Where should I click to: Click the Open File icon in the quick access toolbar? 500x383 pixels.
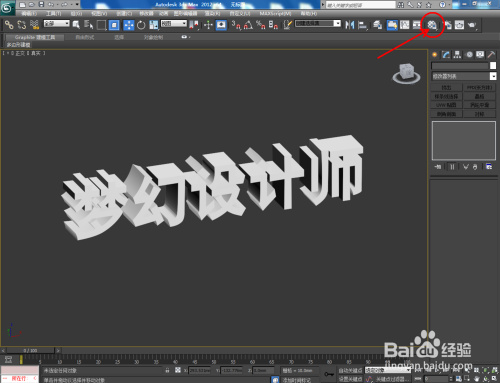pyautogui.click(x=32, y=5)
